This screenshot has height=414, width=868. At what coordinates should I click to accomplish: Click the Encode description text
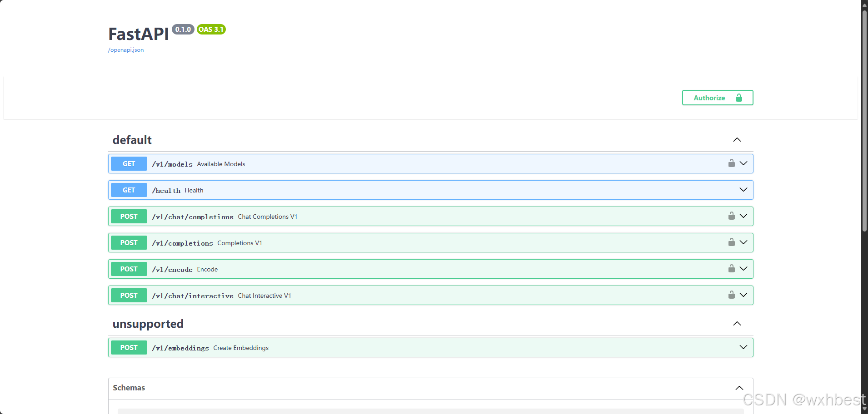[x=207, y=270]
